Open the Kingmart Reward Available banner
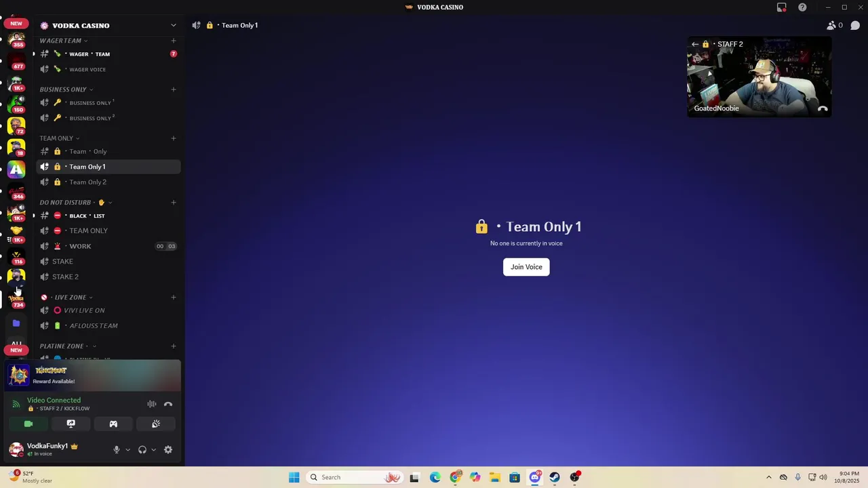This screenshot has width=868, height=488. pyautogui.click(x=93, y=375)
